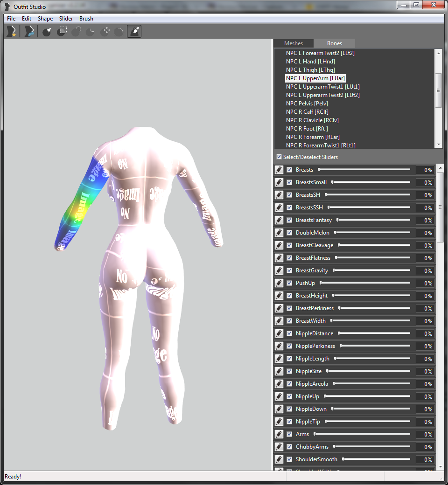Click the bone list scroll down arrow
The width and height of the screenshot is (448, 485).
pyautogui.click(x=438, y=145)
